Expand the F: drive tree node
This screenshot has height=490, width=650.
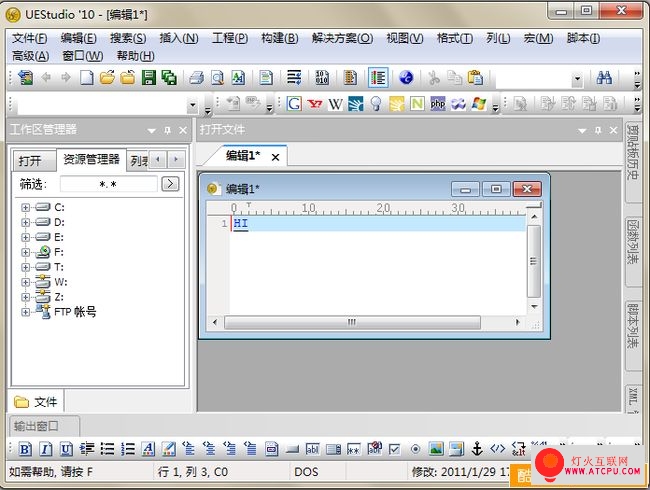[25, 252]
